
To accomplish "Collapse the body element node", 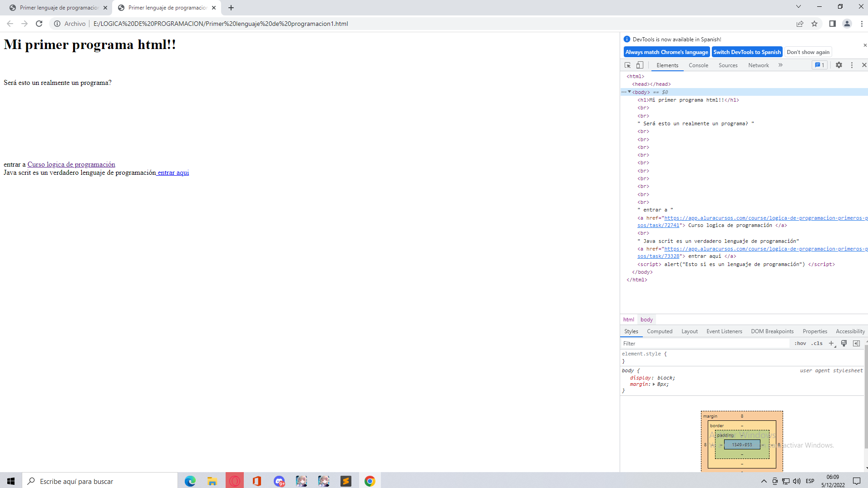I will [x=629, y=92].
